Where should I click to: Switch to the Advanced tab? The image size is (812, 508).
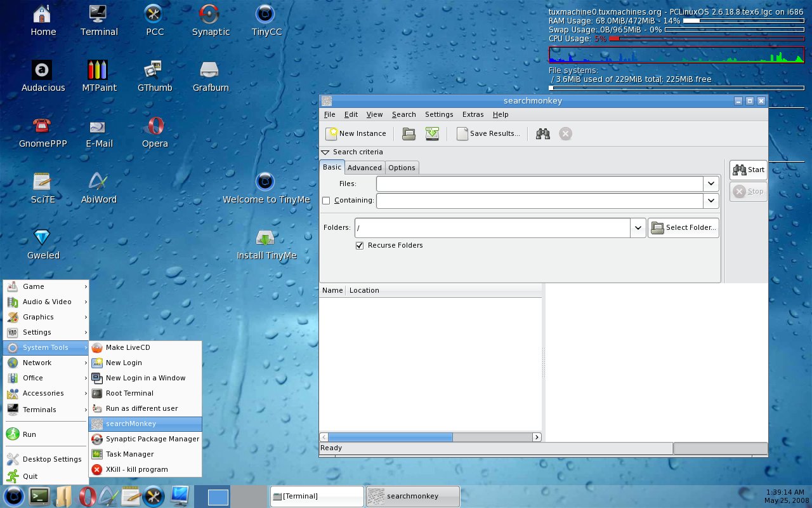(365, 168)
